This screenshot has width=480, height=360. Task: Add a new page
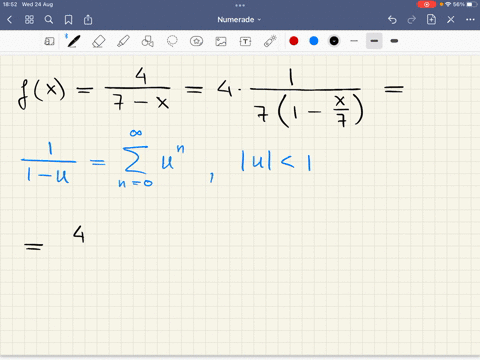click(431, 19)
